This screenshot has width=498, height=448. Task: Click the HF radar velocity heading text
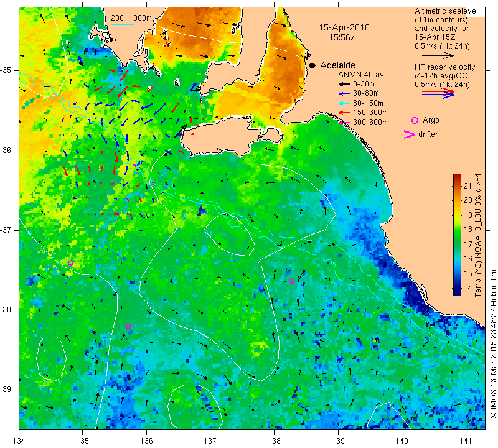tap(445, 67)
